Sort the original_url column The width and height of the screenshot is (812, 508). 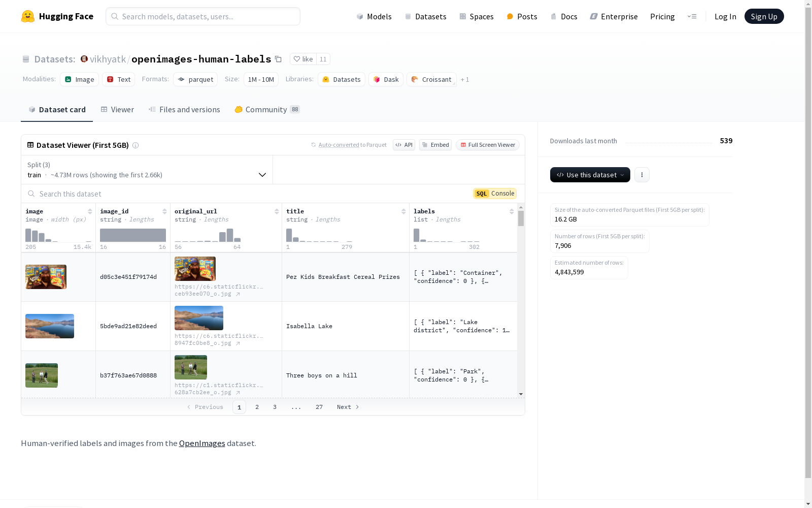277,211
